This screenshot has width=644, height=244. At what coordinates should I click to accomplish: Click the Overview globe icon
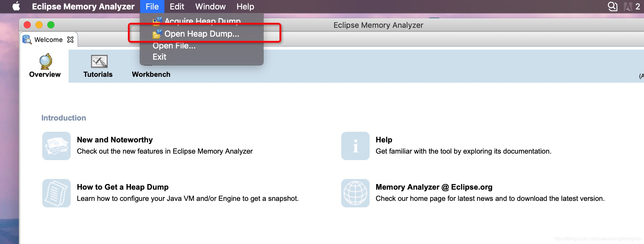click(x=46, y=61)
